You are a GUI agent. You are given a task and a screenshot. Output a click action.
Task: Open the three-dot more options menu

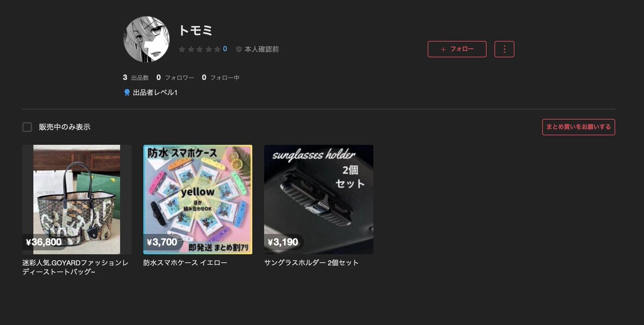click(x=504, y=49)
